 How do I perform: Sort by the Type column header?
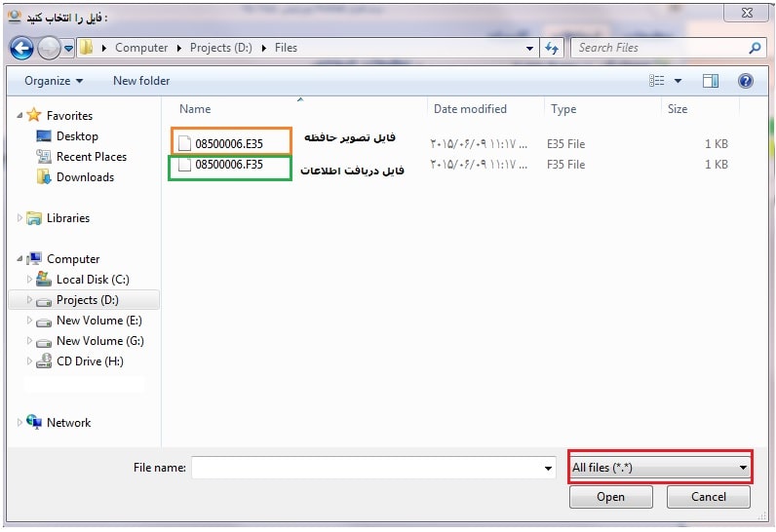click(563, 109)
